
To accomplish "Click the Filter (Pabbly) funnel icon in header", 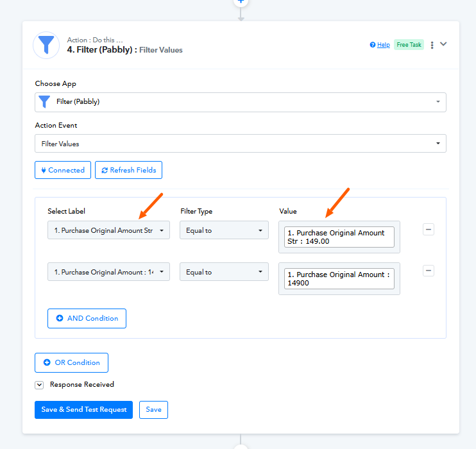I will point(46,45).
